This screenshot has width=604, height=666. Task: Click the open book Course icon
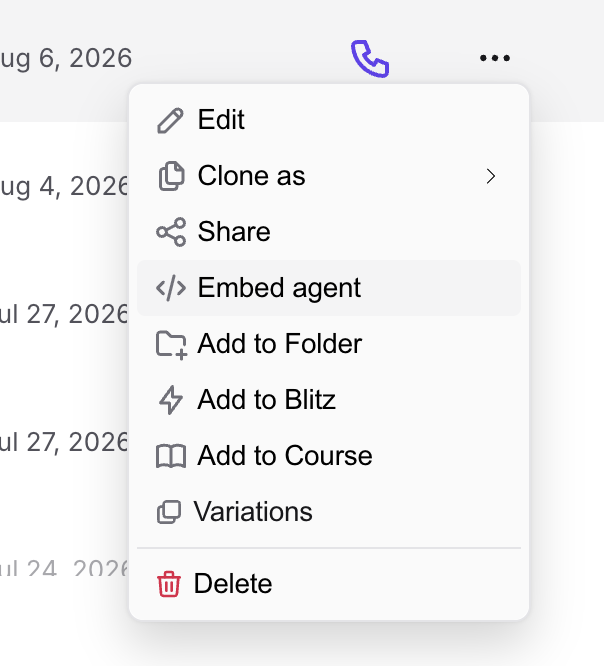(x=171, y=456)
